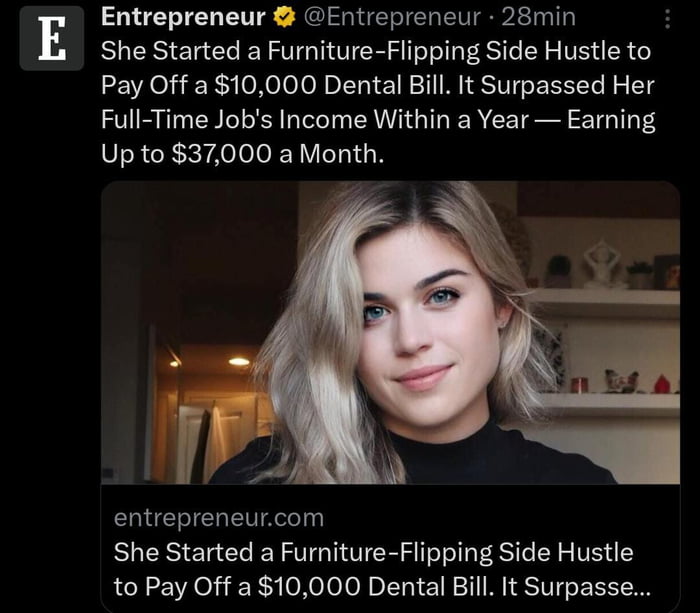
Task: Open the article preview photo
Action: pyautogui.click(x=390, y=332)
